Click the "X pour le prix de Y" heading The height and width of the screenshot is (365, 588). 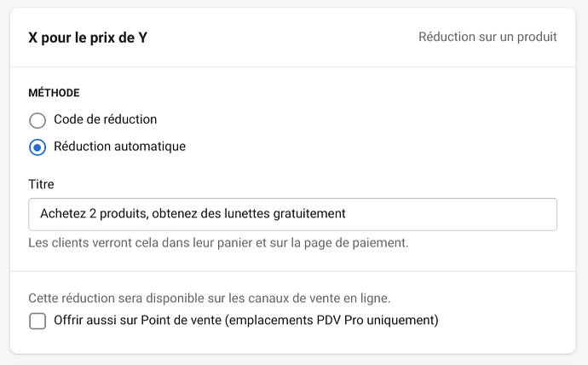[x=88, y=38]
